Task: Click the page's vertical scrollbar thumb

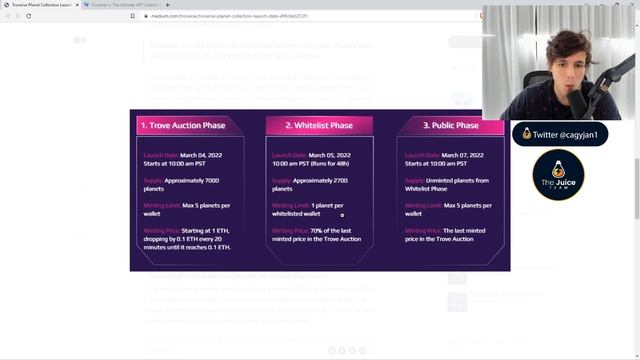Action: tap(637, 189)
